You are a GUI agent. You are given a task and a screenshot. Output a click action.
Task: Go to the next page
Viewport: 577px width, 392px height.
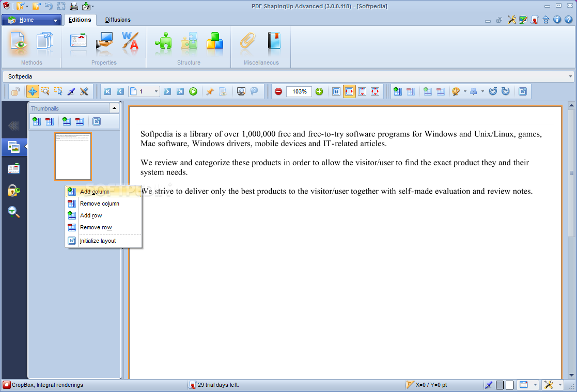click(x=167, y=91)
